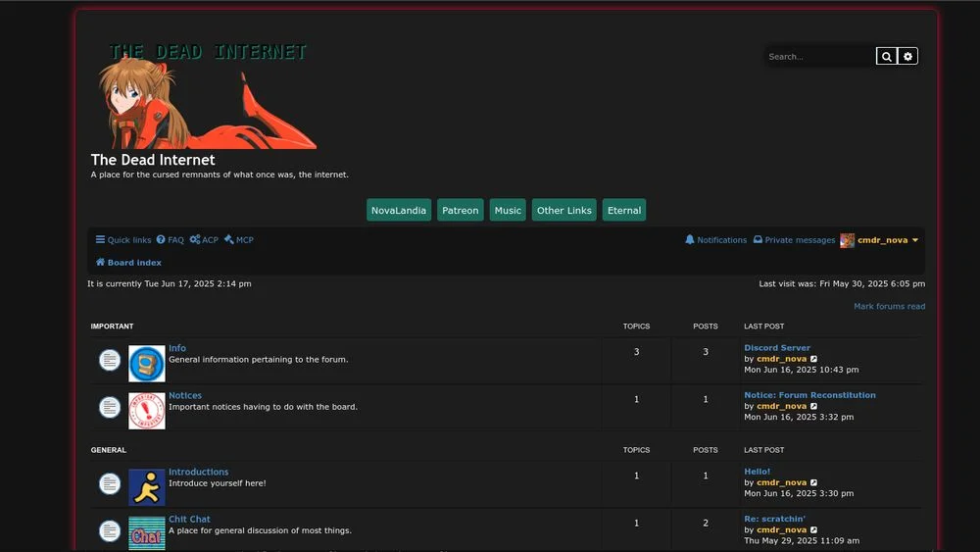Open the Notice: Forum Reconstitution post
Viewport: 980px width, 552px height.
(809, 395)
